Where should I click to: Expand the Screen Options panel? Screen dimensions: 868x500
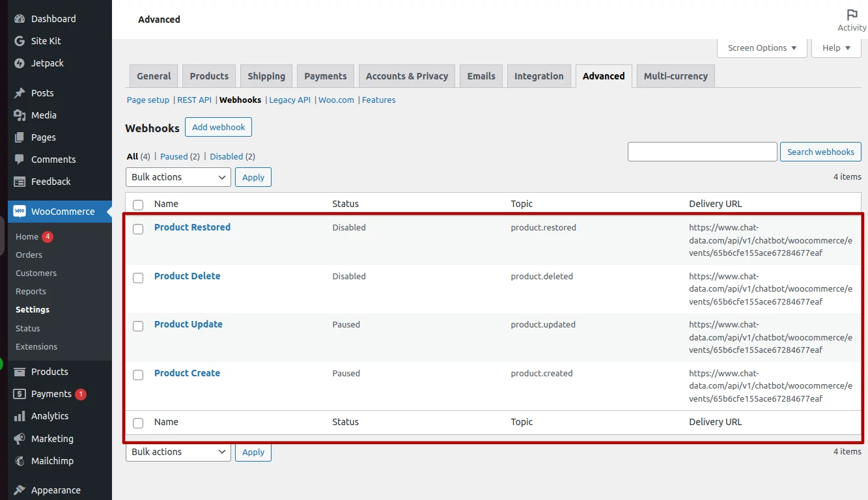coord(763,48)
